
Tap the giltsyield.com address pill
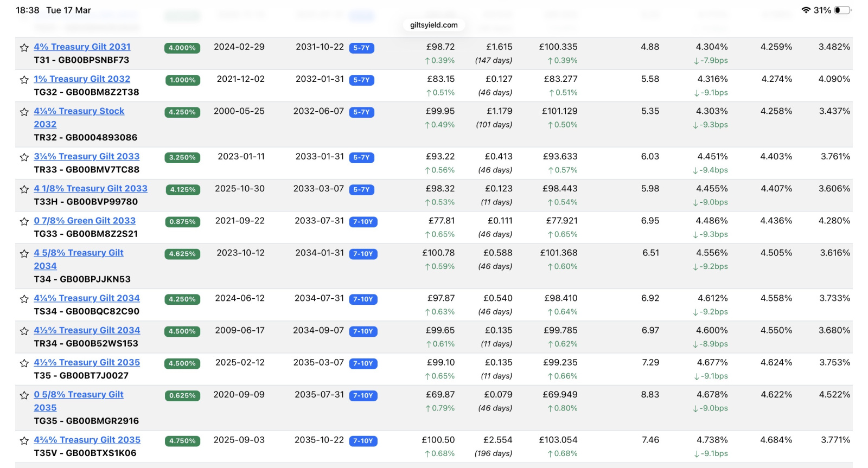[433, 25]
